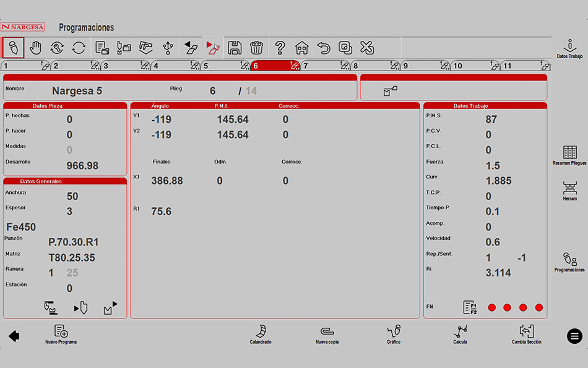
Task: Click the trash bin delete icon
Action: [x=256, y=48]
